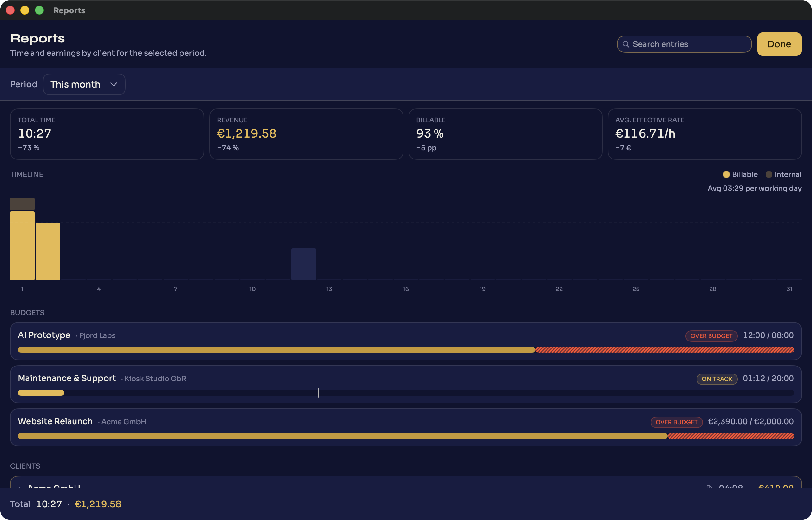Click the 01:12 / 20:00 hours value
812x520 pixels.
pyautogui.click(x=769, y=379)
